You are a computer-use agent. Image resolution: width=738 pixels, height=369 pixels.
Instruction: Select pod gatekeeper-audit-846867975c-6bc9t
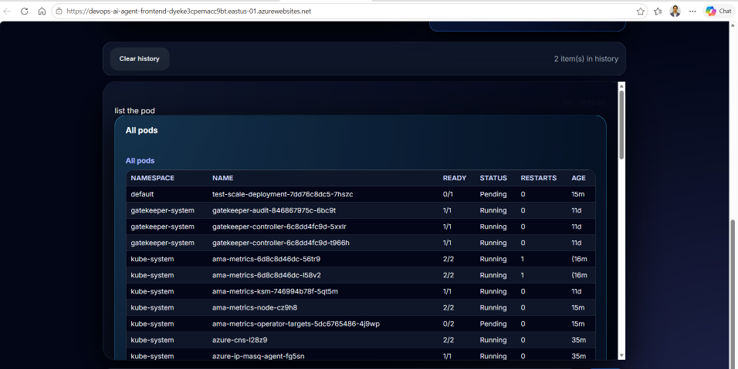pos(274,210)
